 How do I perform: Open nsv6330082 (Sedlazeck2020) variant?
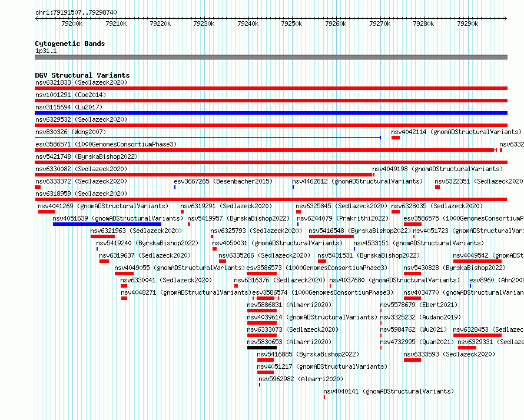(81, 169)
